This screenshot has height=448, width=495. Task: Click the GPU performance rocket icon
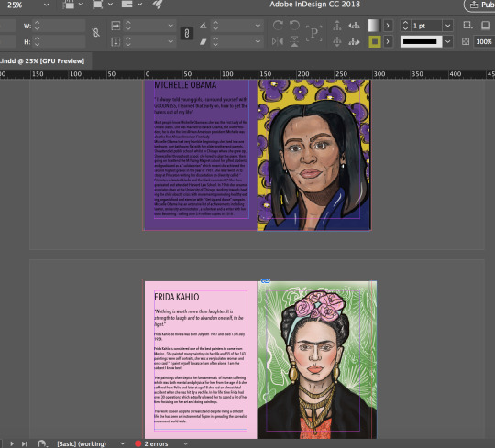click(158, 4)
